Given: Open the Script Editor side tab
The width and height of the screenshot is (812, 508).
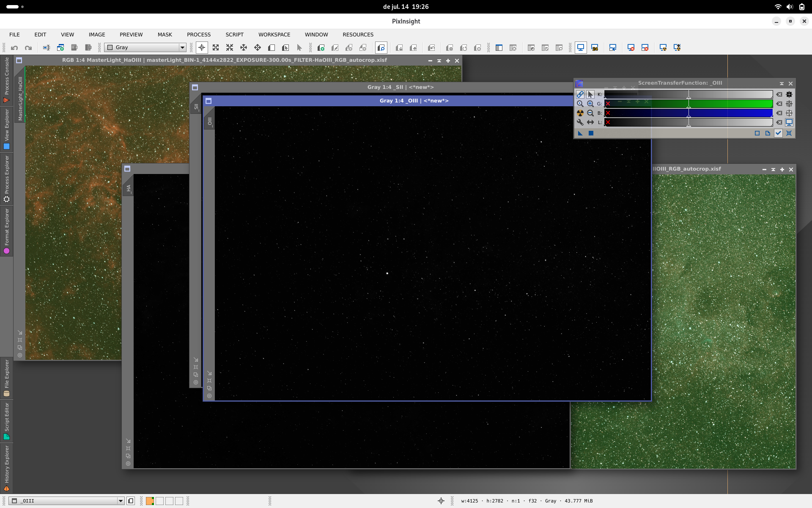Looking at the screenshot, I should [x=6, y=421].
